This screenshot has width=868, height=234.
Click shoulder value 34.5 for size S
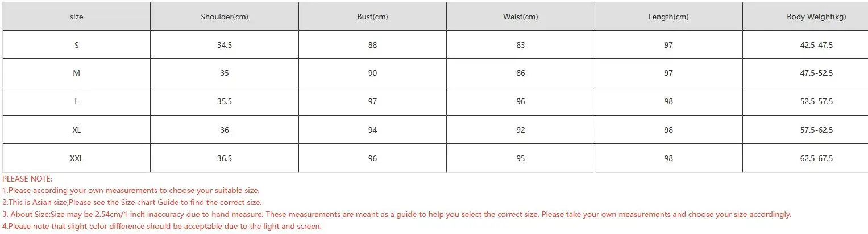225,45
